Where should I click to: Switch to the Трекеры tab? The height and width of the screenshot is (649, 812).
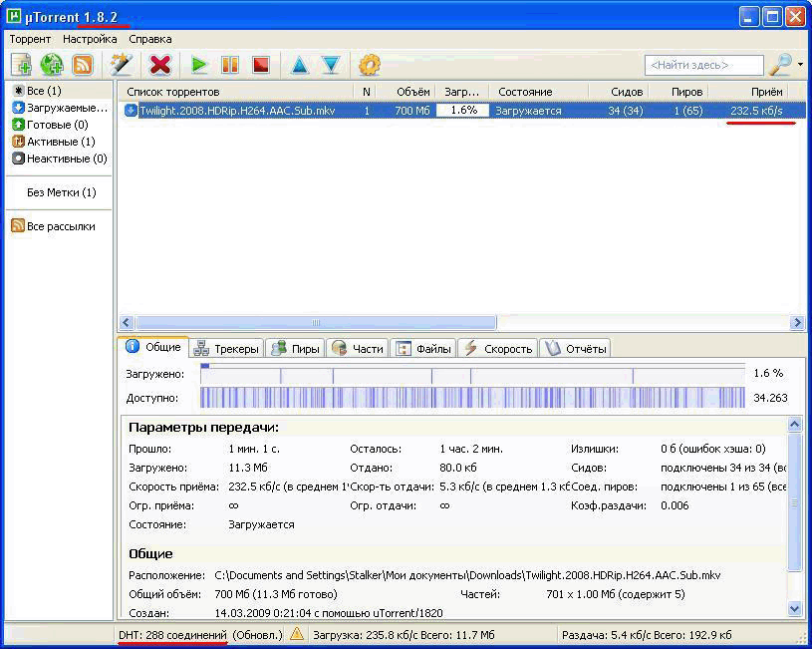226,349
